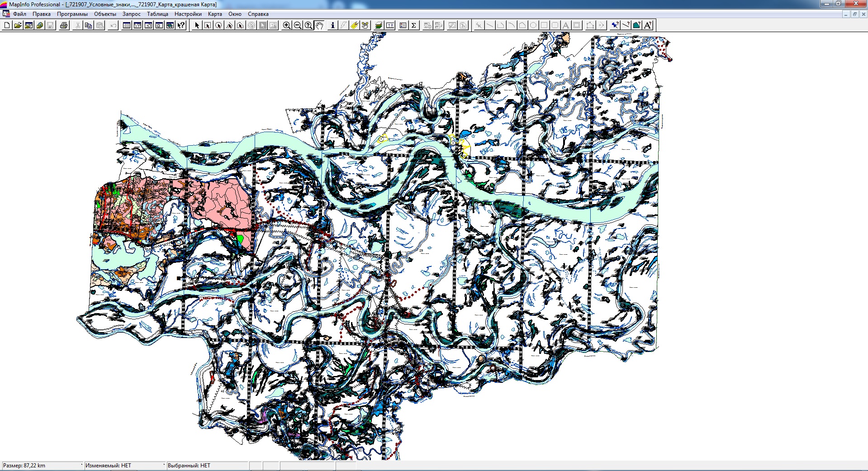This screenshot has width=868, height=471.
Task: Open the Symbol Style pushpin button
Action: pos(615,25)
